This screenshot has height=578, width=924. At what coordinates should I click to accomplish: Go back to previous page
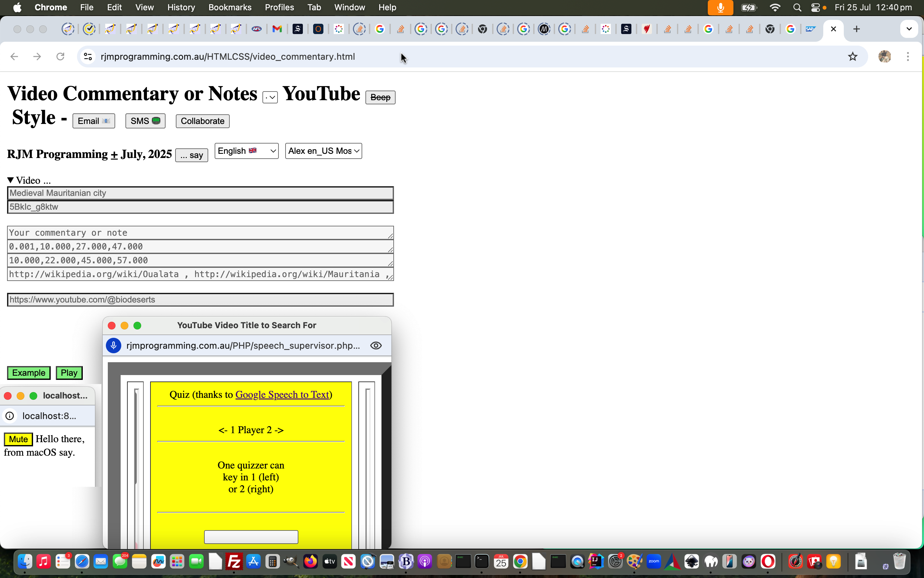point(14,57)
